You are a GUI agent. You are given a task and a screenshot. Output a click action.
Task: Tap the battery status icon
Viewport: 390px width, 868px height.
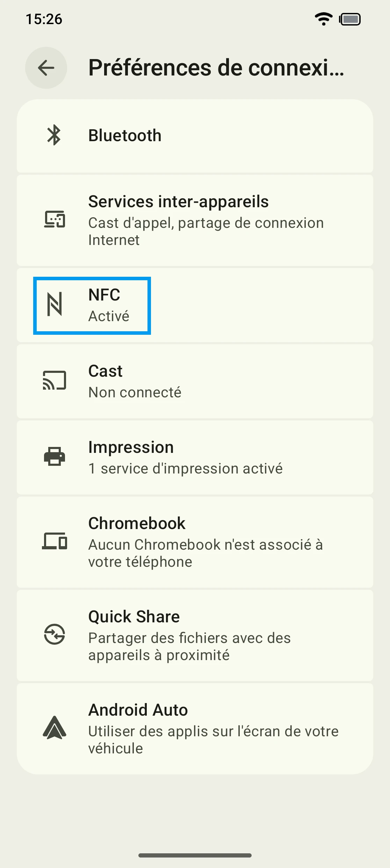350,19
